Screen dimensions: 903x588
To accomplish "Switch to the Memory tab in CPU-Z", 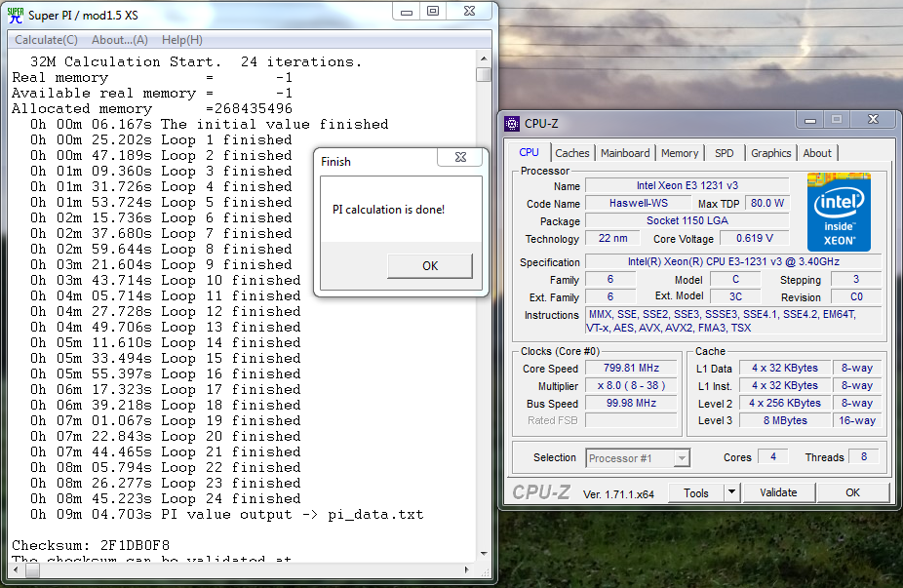I will (x=680, y=153).
